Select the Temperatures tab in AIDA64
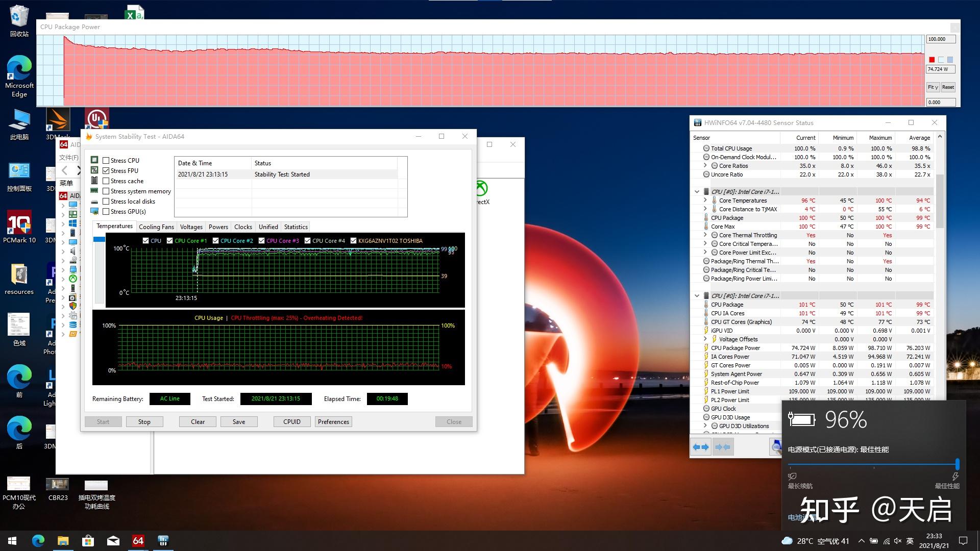Viewport: 980px width, 551px height. coord(114,227)
